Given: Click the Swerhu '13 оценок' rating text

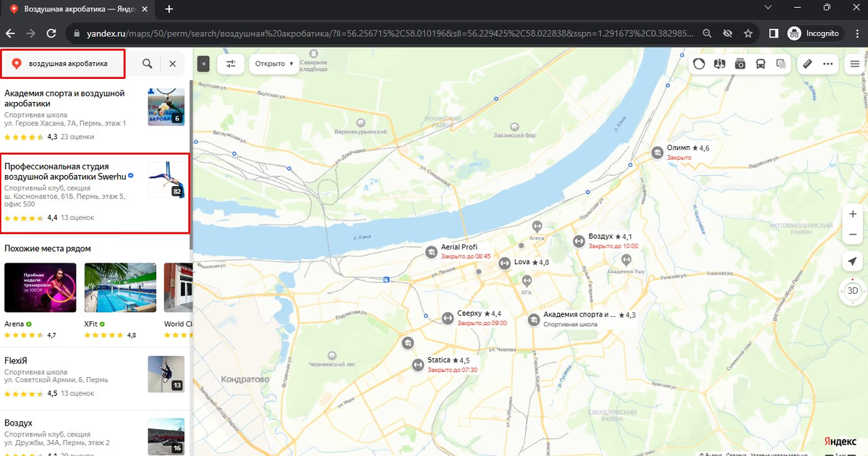Looking at the screenshot, I should [x=77, y=217].
